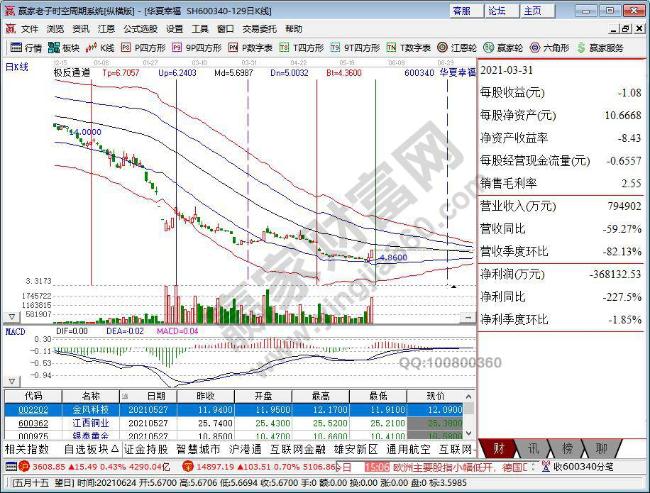Image resolution: width=650 pixels, height=493 pixels.
Task: Select the 智慧城市 tab
Action: [198, 449]
